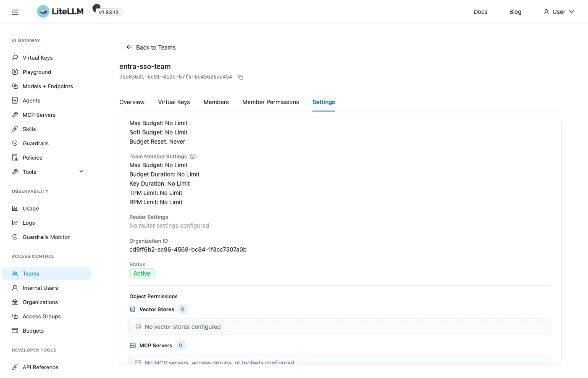Copy the team ID with copy icon
The height and width of the screenshot is (378, 588).
(241, 77)
